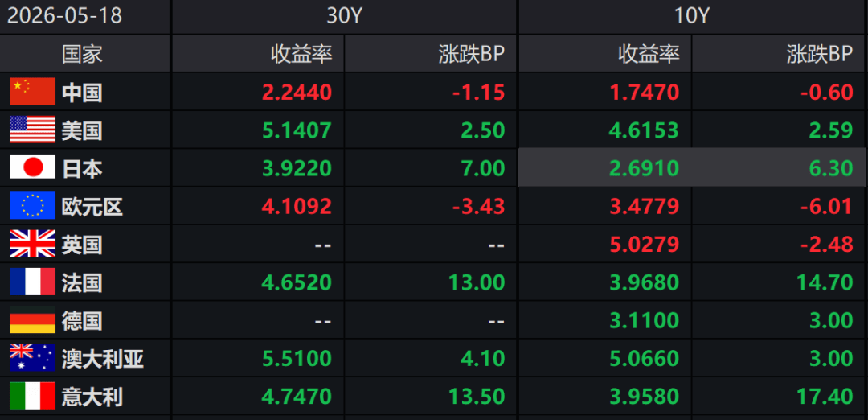Select the 10Y column group header
Image resolution: width=868 pixels, height=420 pixels.
click(x=692, y=16)
